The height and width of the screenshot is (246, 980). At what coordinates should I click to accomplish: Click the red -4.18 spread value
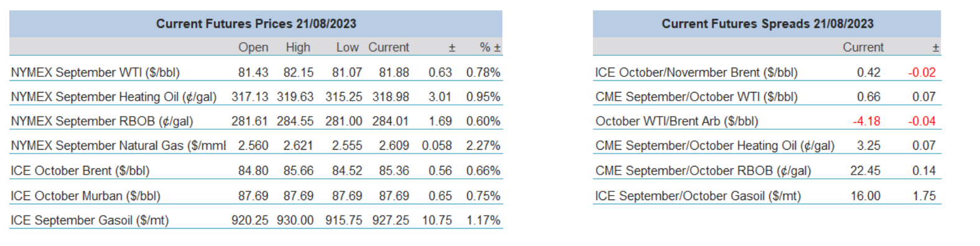866,121
